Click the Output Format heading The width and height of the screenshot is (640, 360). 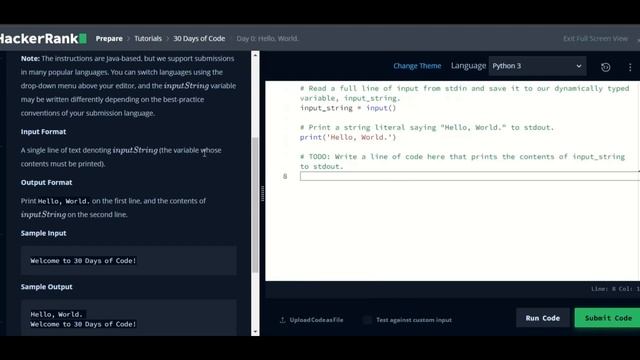[47, 182]
